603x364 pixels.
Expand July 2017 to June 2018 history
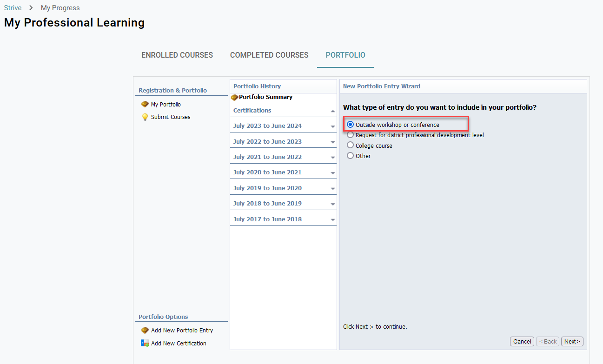[x=332, y=220]
